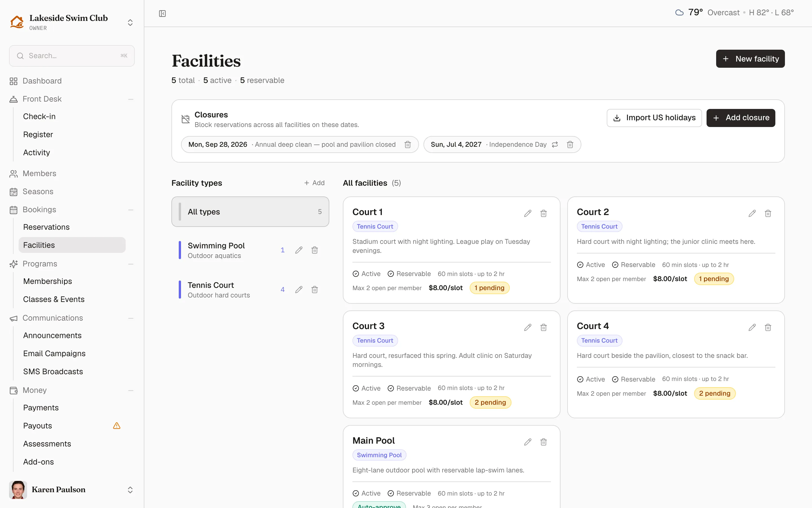The height and width of the screenshot is (508, 812).
Task: Remove the Independence Day closure
Action: [570, 144]
